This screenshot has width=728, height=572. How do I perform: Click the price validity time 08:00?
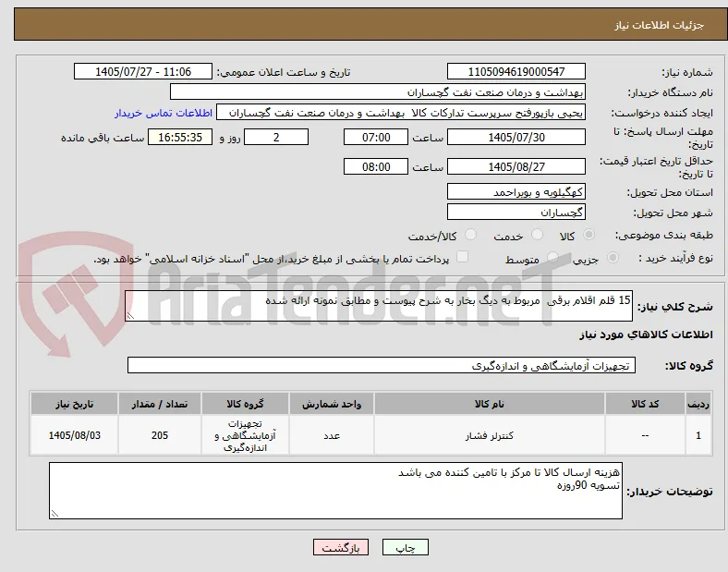(x=376, y=166)
